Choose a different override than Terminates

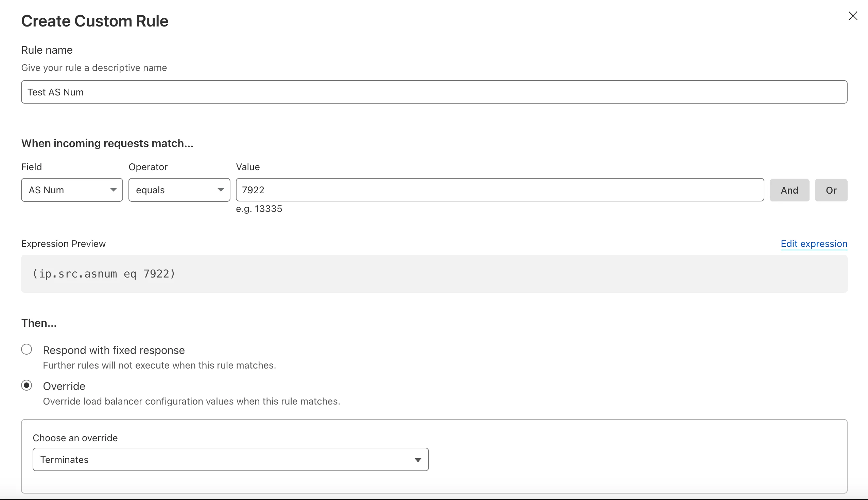[230, 459]
